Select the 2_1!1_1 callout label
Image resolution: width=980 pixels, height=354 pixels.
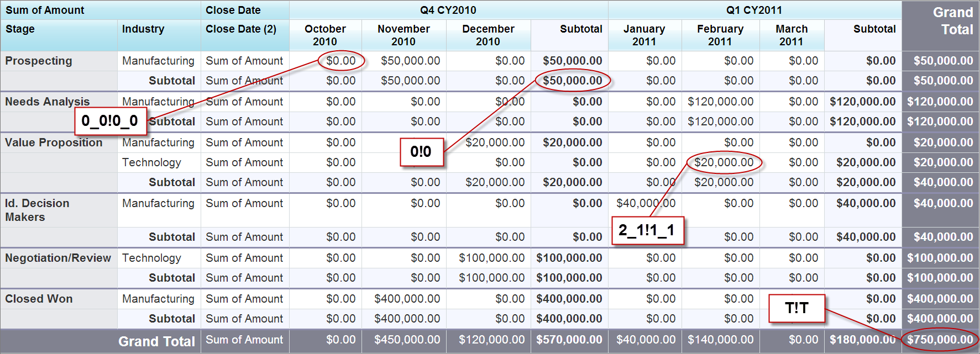(x=647, y=230)
